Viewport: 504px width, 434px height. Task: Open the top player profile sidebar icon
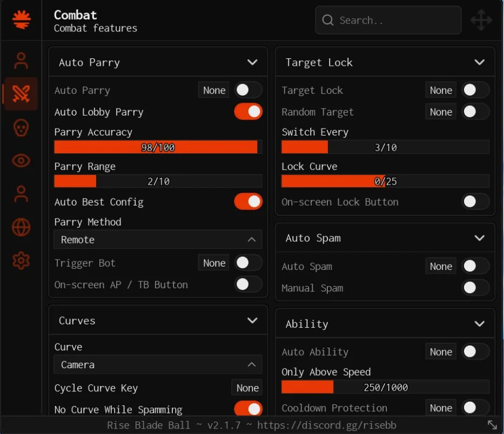(x=21, y=60)
